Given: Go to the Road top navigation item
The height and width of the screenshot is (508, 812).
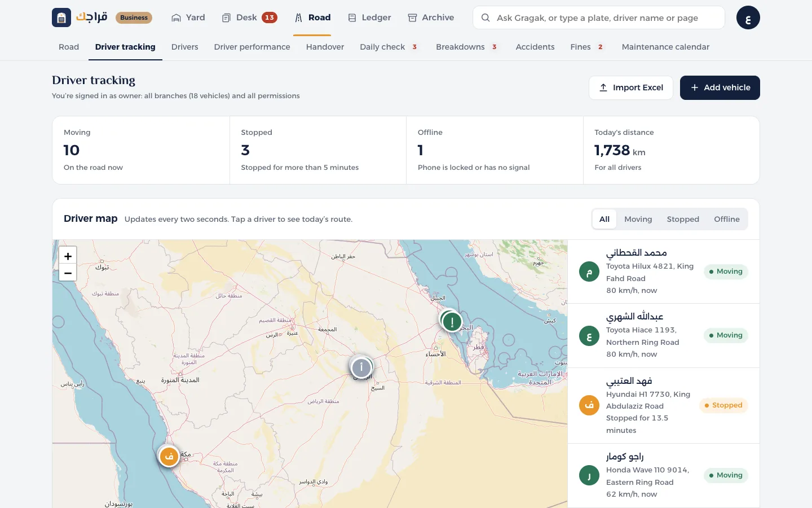Looking at the screenshot, I should 312,17.
